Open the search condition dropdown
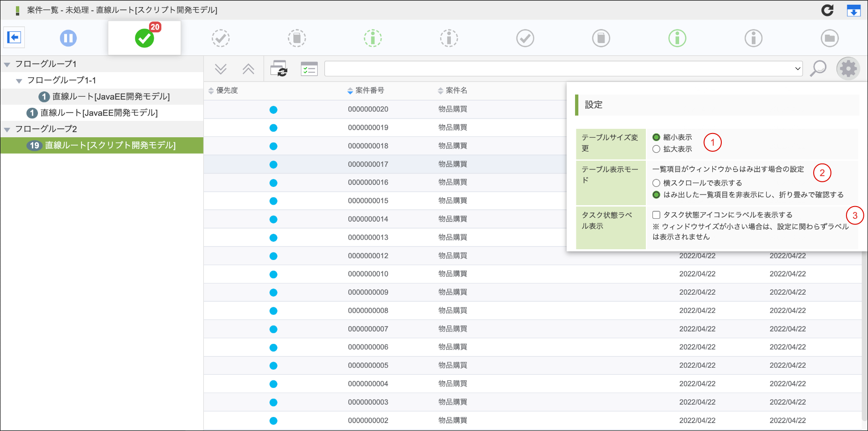The height and width of the screenshot is (431, 868). click(563, 68)
